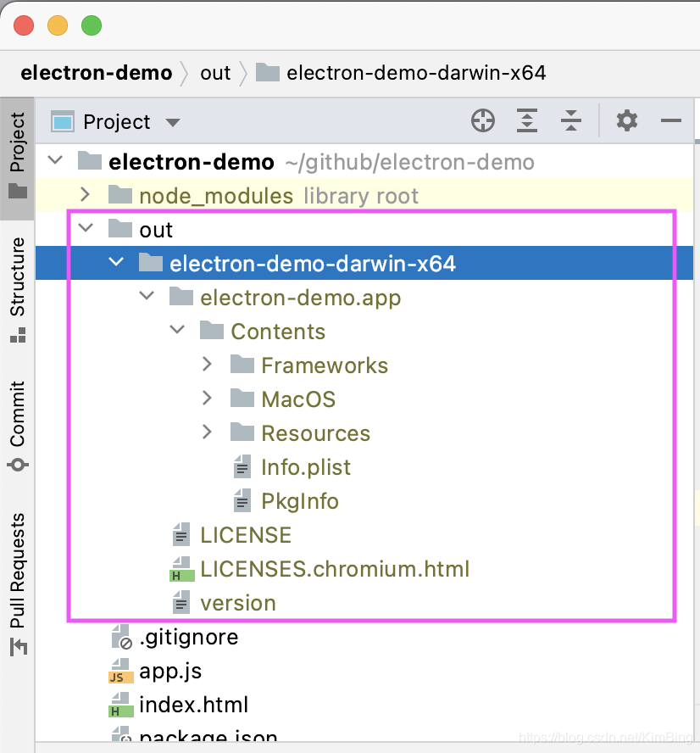Viewport: 700px width, 753px height.
Task: Open the Project tool window settings gear
Action: 626,120
